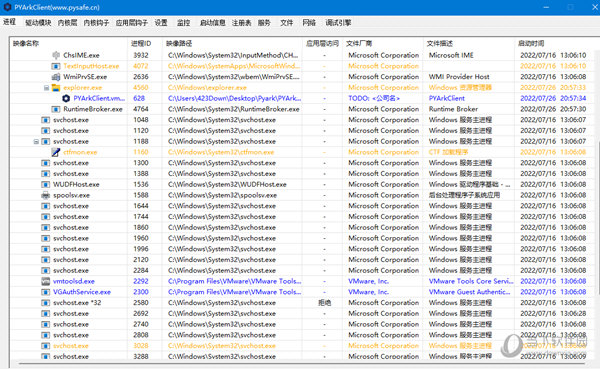
Task: Sort by the 应用层访问 column header
Action: 323,43
